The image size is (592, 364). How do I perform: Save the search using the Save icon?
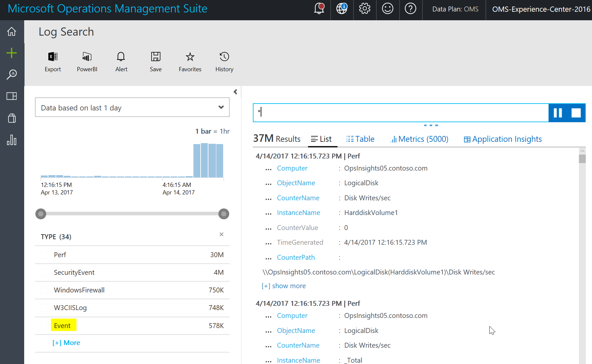coord(156,57)
